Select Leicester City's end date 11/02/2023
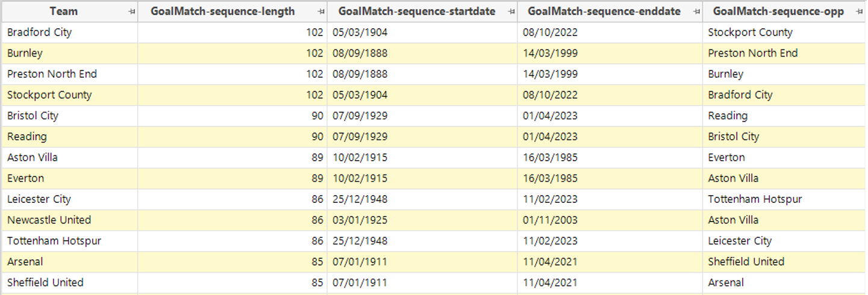The image size is (868, 295). tap(550, 199)
